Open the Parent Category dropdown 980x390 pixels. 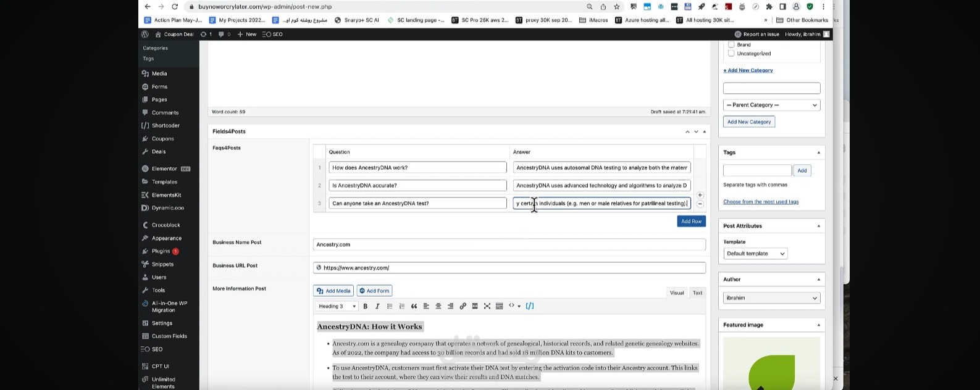tap(771, 106)
